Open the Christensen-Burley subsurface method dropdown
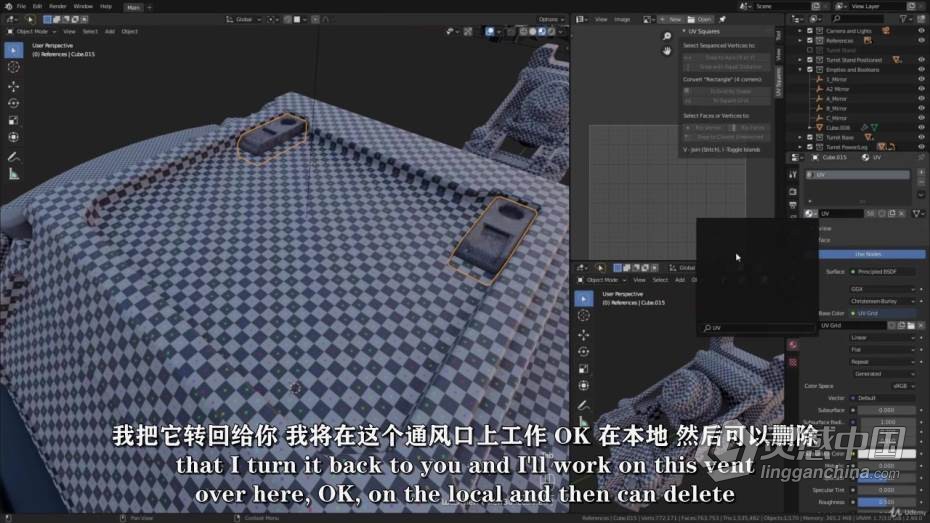Screen dimensions: 930x523 pyautogui.click(x=883, y=301)
